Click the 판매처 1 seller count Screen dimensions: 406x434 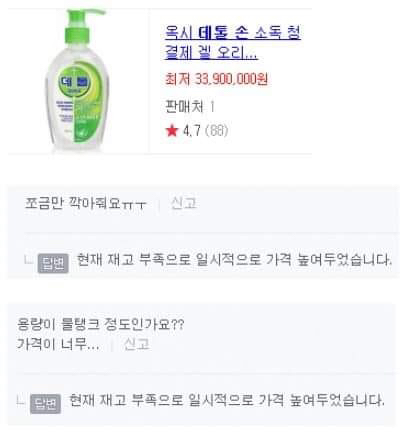click(x=190, y=107)
